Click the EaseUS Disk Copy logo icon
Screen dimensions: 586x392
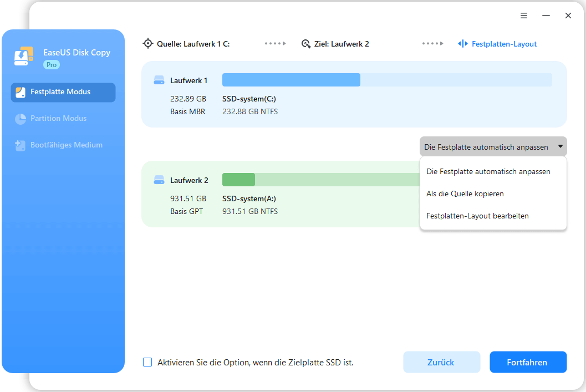(x=24, y=57)
